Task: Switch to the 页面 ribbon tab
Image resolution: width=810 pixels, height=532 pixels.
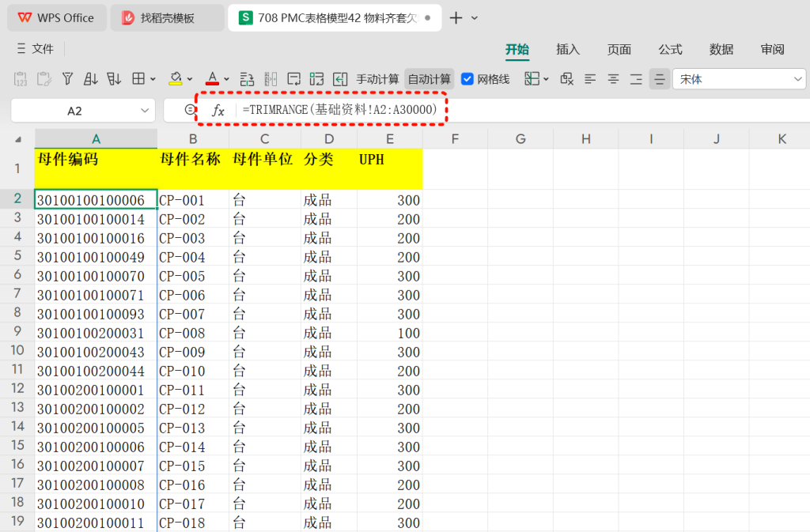Action: (619, 50)
